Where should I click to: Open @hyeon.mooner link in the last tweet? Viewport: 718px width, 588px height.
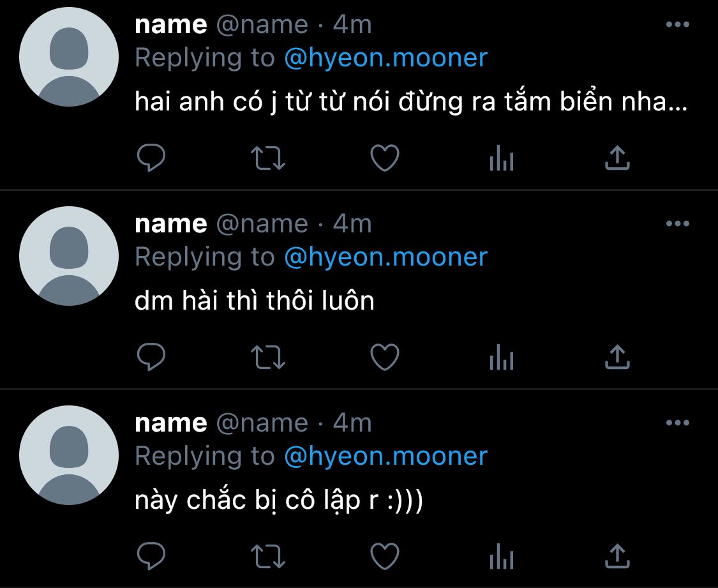(x=385, y=457)
